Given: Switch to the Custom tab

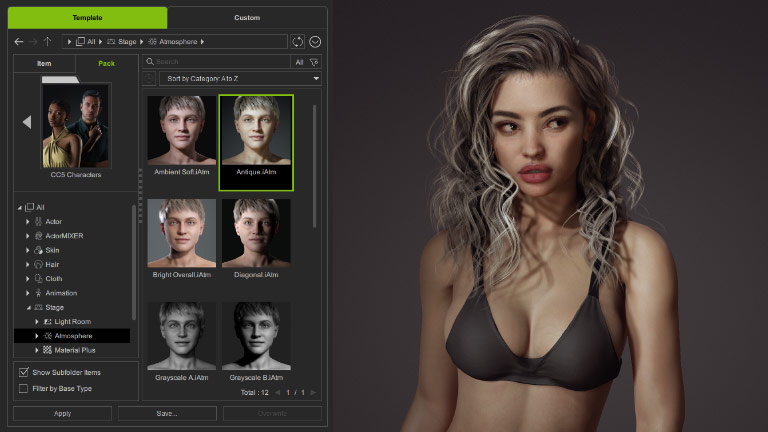Looking at the screenshot, I should coord(247,18).
